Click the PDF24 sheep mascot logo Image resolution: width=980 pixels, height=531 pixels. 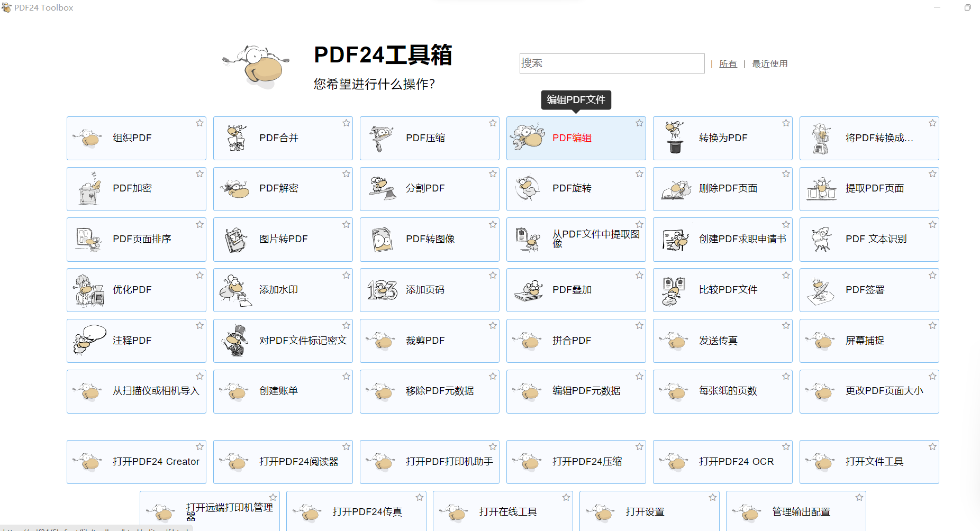tap(256, 67)
